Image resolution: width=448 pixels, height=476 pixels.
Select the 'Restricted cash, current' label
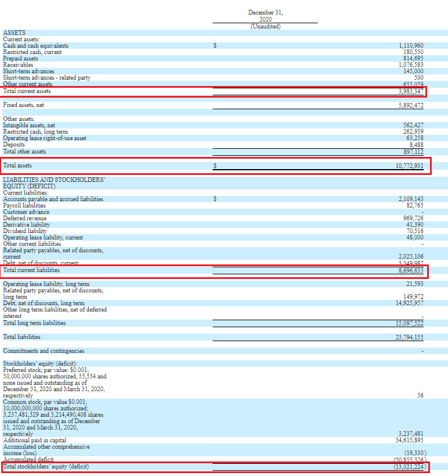32,52
